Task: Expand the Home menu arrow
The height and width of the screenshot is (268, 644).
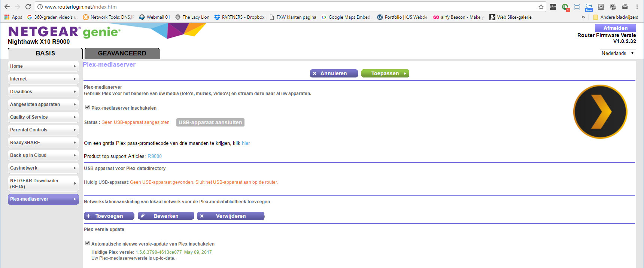Action: pyautogui.click(x=75, y=66)
